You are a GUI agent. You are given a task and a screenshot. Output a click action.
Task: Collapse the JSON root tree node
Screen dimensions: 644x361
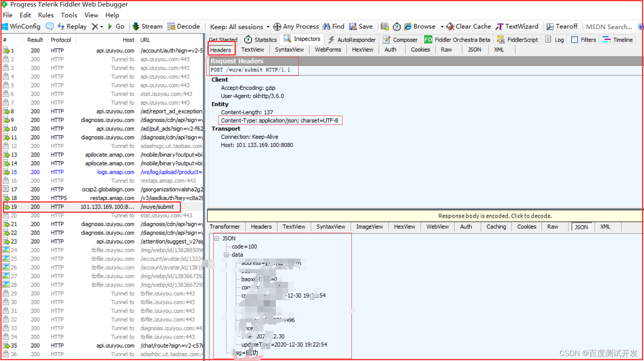[x=217, y=238]
